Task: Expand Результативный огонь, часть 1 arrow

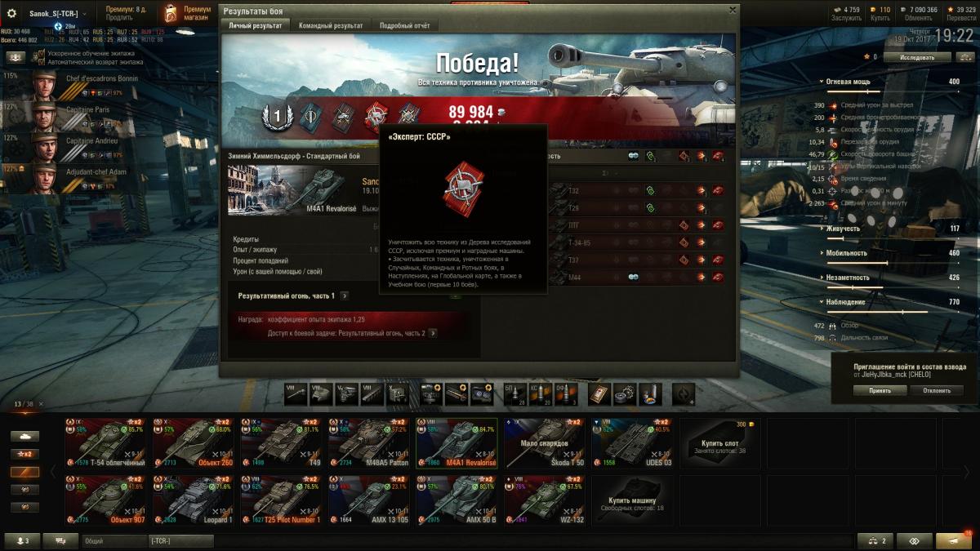Action: [345, 295]
